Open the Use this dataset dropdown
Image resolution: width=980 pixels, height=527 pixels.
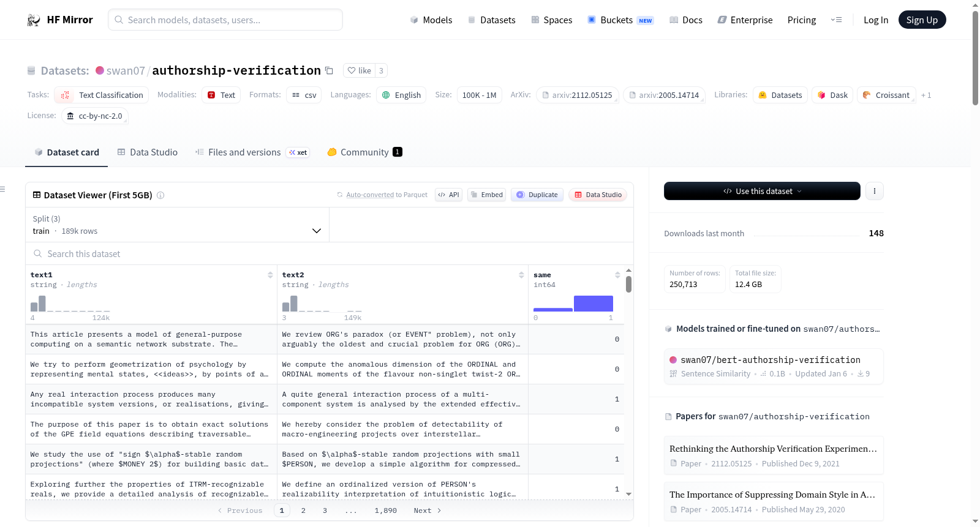[762, 191]
